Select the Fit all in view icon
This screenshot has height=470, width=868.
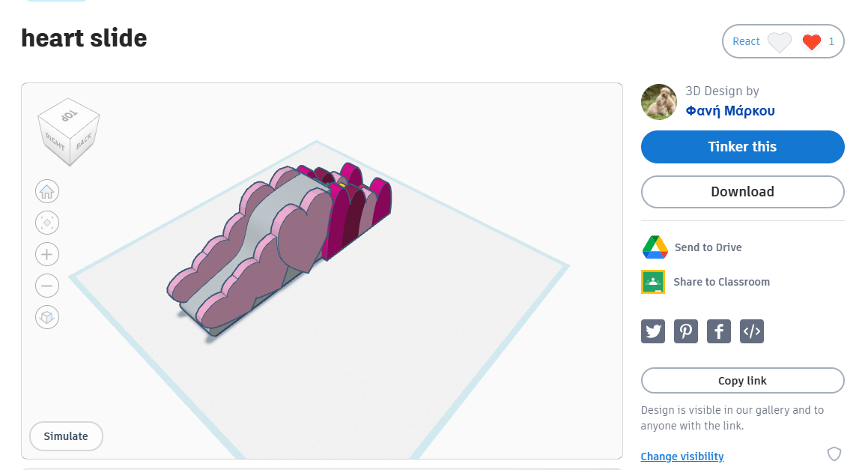47,223
